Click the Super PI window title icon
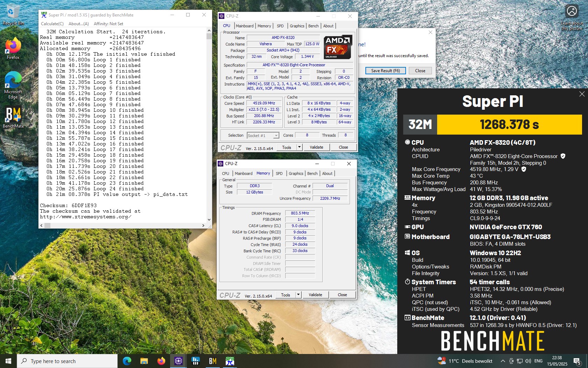The image size is (588, 368). click(44, 15)
